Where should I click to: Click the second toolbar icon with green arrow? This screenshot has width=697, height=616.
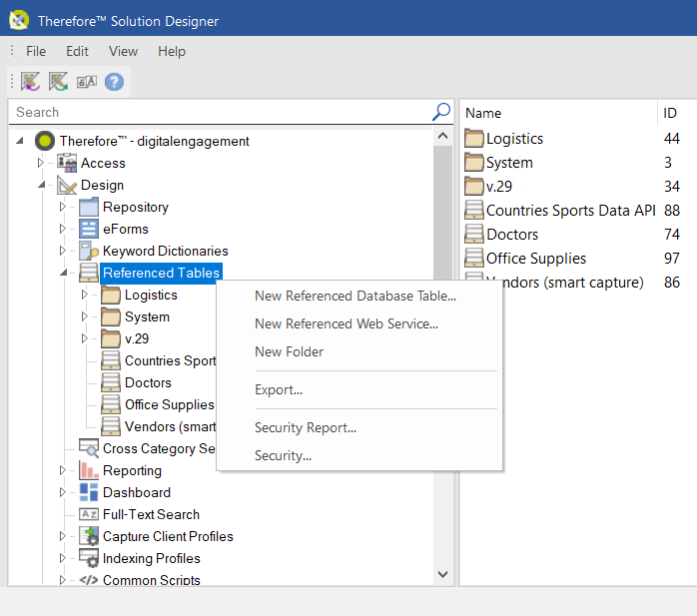58,82
